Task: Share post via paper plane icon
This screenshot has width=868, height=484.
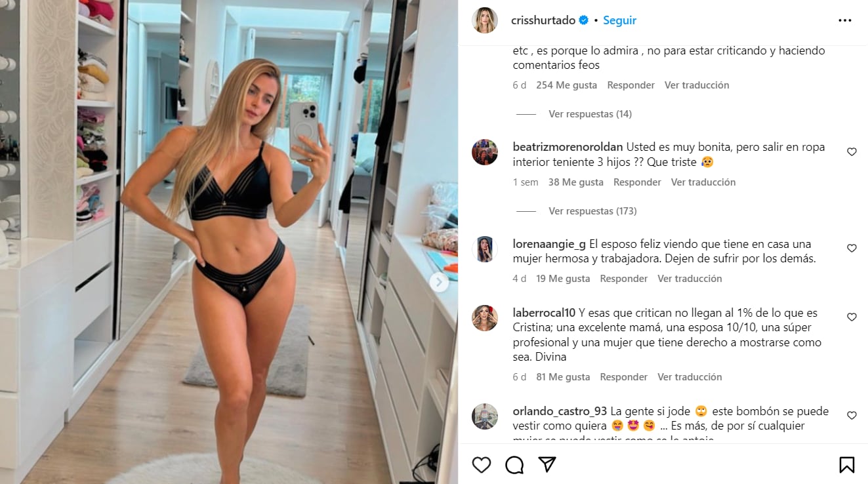Action: (547, 465)
